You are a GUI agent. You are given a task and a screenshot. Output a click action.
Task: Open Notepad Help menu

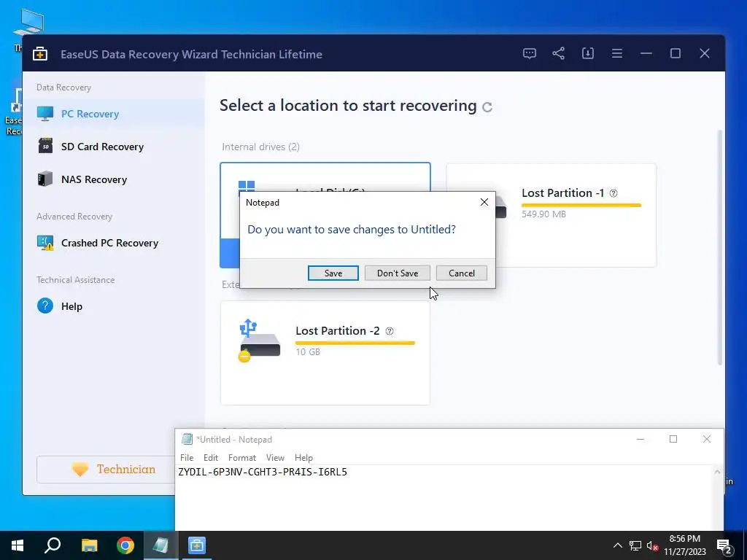[x=303, y=458]
